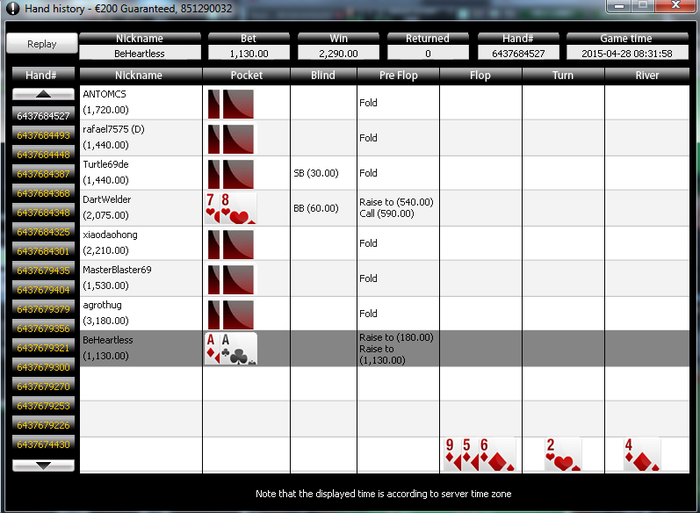Minimize the Hand history window
Image resolution: width=700 pixels, height=513 pixels.
[619, 5]
